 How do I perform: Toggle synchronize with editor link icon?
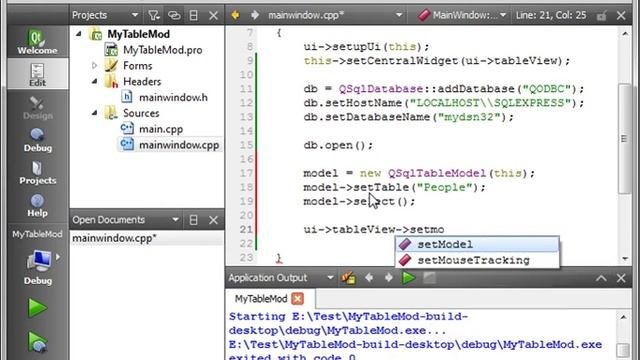click(x=174, y=16)
